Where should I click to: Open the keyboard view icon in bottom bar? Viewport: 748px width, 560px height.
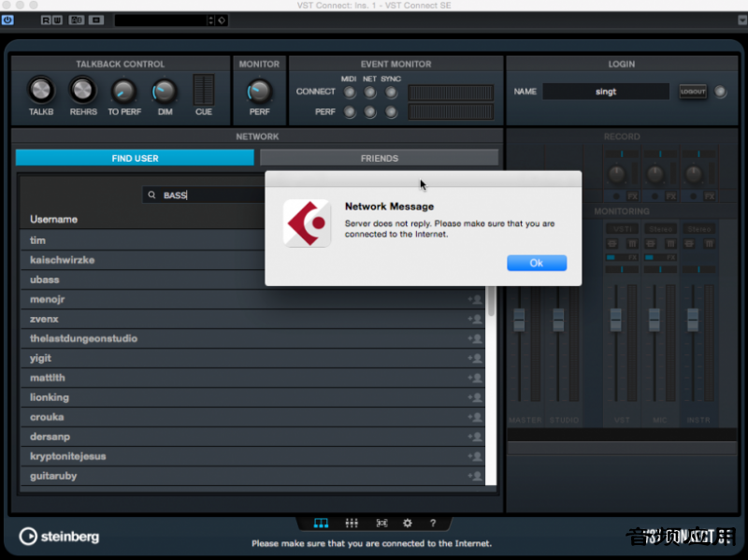tap(321, 524)
